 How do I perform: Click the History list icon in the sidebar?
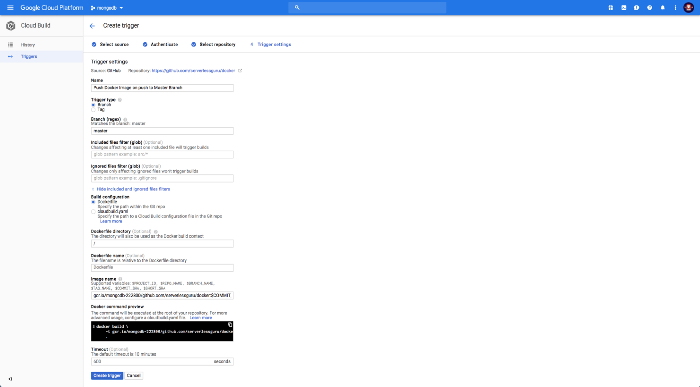point(10,45)
